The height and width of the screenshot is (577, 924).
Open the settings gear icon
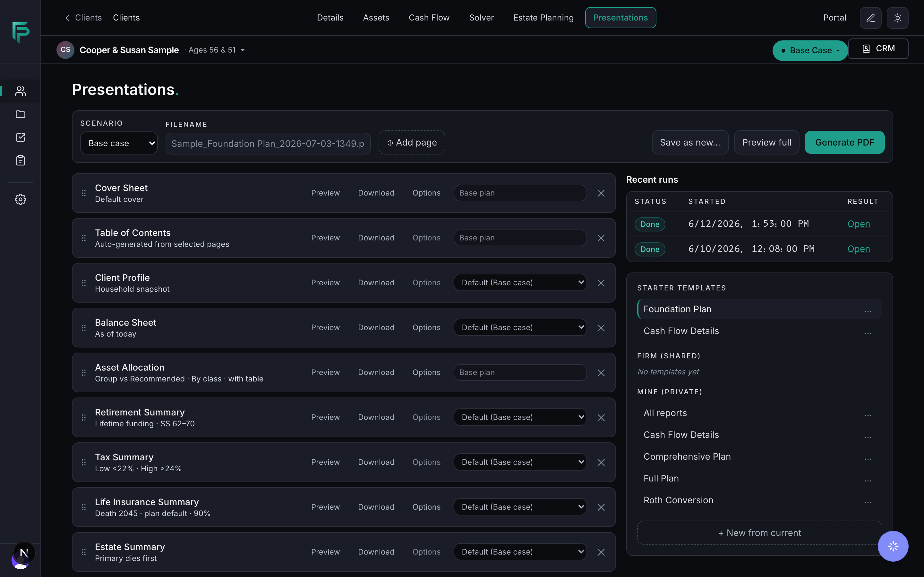point(20,199)
